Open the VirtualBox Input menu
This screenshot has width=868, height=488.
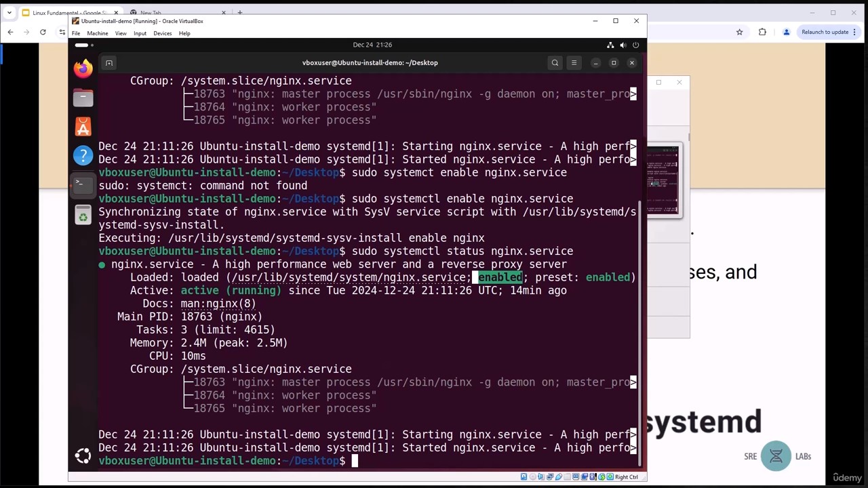[x=140, y=33]
